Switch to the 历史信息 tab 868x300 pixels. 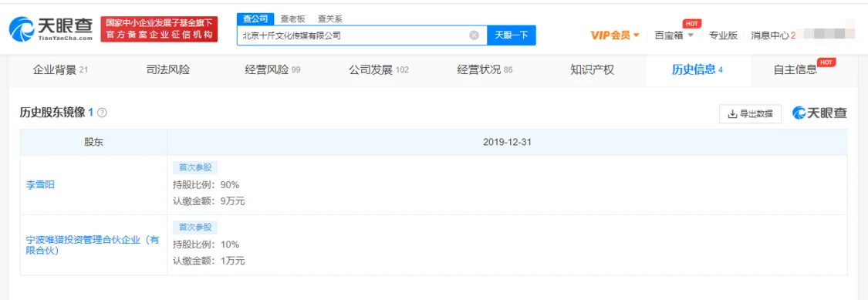697,70
